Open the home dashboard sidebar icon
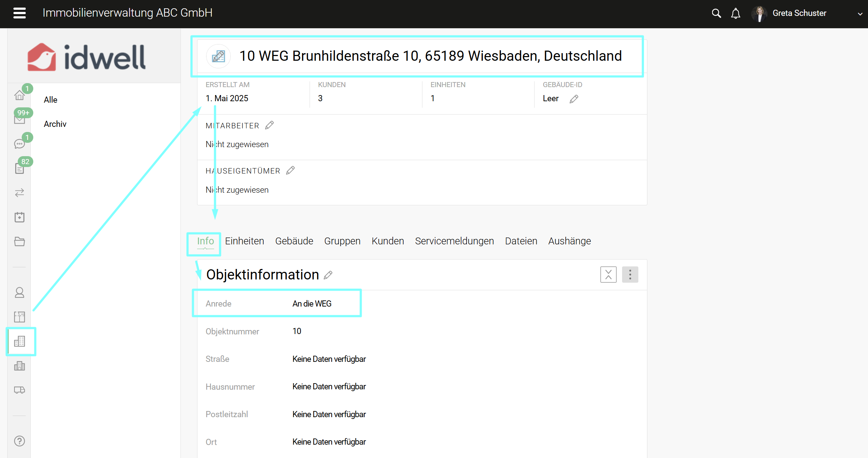The width and height of the screenshot is (868, 458). (x=20, y=95)
